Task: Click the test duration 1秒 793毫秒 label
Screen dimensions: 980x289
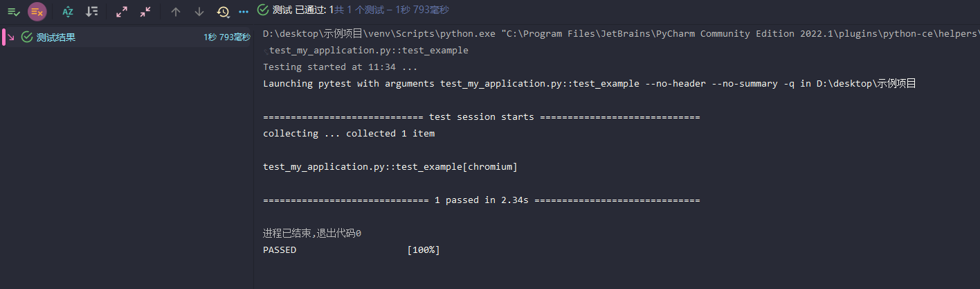Action: (x=227, y=37)
